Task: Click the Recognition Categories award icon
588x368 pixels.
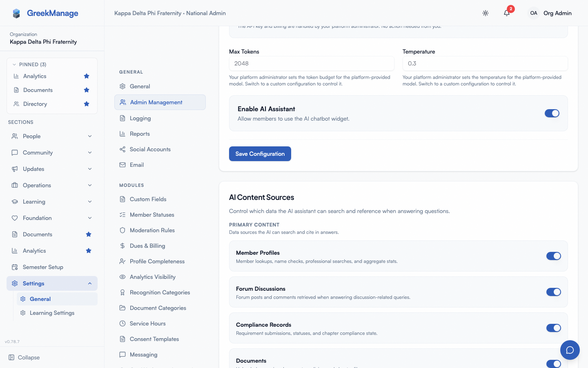Action: (122, 292)
